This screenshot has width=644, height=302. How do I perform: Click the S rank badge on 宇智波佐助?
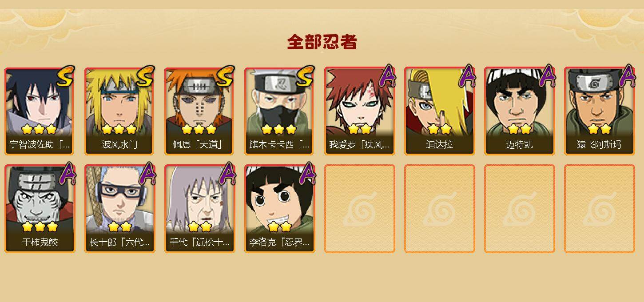click(66, 76)
